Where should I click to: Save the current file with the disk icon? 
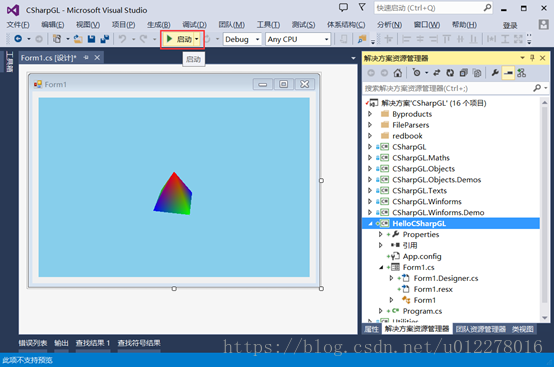[x=92, y=39]
